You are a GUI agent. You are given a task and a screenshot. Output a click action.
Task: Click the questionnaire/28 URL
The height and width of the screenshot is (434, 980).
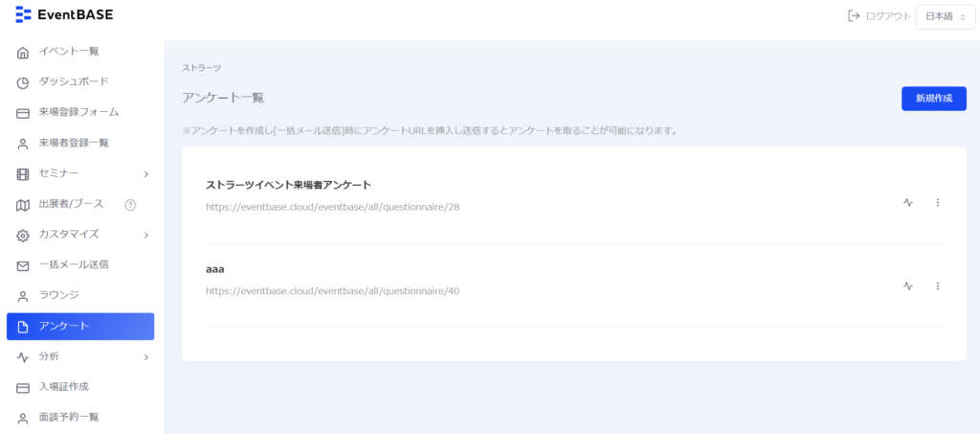[x=332, y=206]
